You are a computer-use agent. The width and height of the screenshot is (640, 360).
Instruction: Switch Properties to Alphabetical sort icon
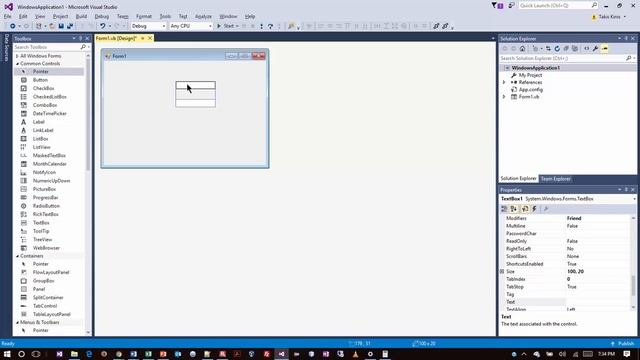[x=513, y=209]
